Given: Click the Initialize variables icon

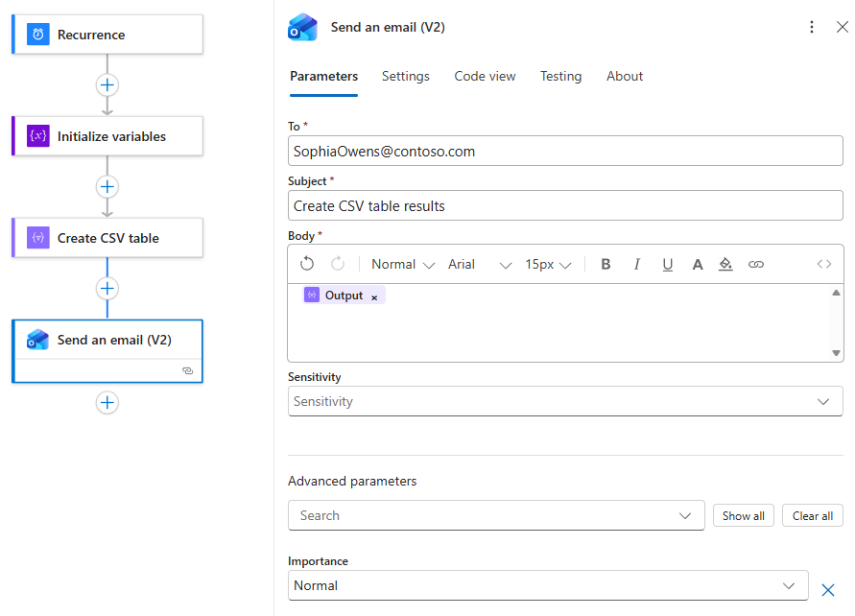Looking at the screenshot, I should pyautogui.click(x=38, y=136).
